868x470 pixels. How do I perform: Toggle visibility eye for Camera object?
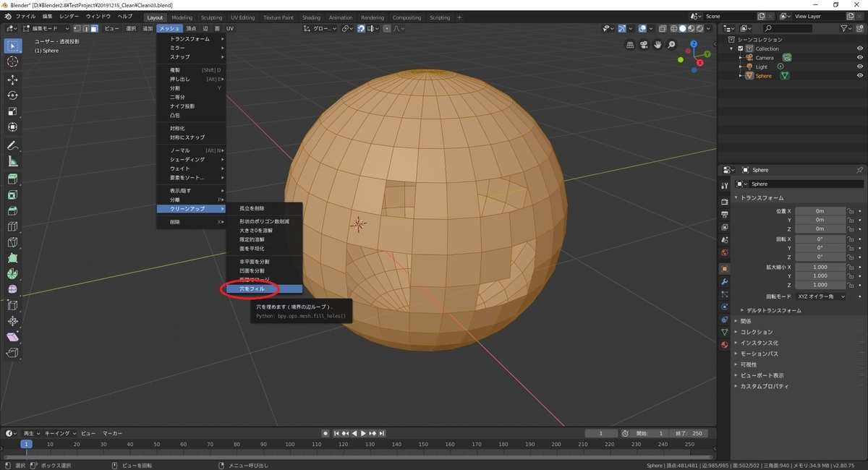860,58
